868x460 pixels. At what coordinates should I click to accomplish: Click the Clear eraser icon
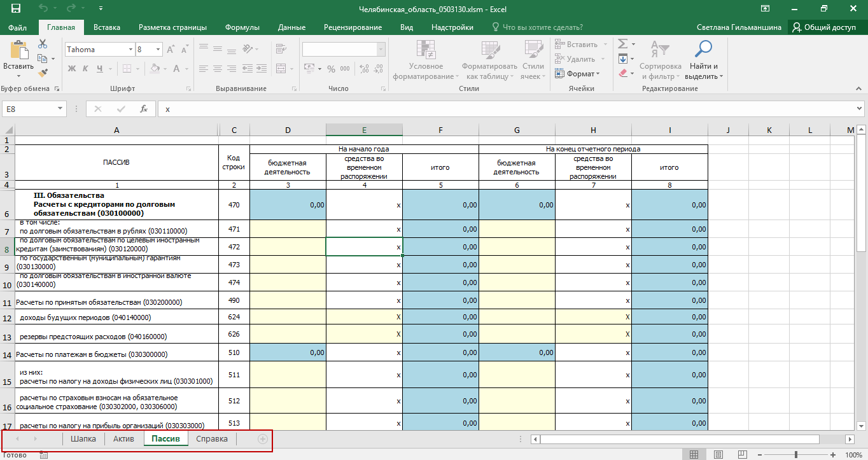622,73
